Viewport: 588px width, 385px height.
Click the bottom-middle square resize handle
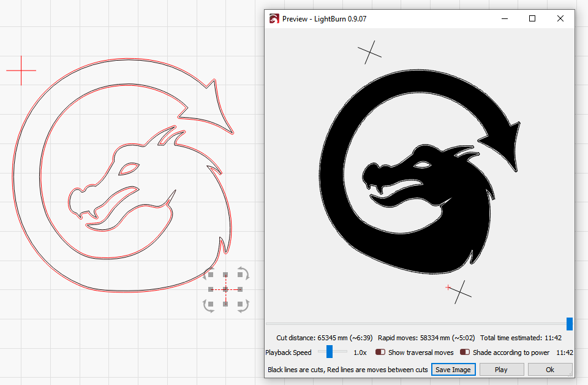coord(225,303)
